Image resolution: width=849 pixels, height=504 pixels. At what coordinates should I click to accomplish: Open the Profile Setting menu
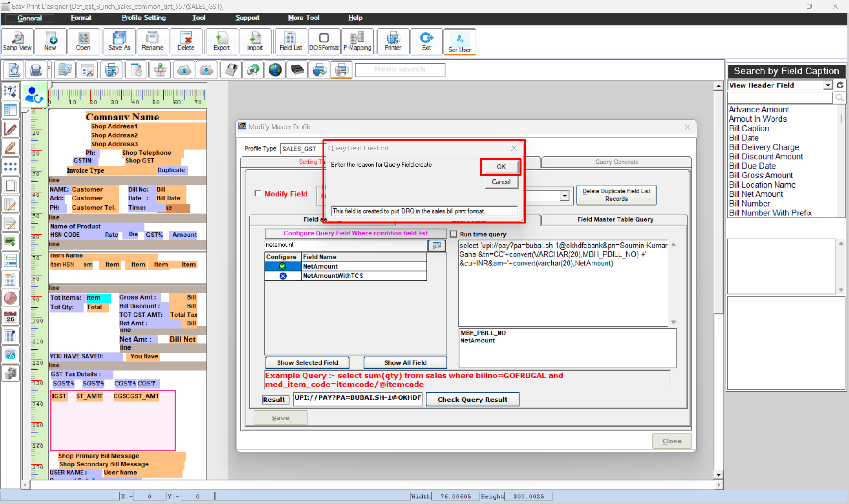coord(143,18)
